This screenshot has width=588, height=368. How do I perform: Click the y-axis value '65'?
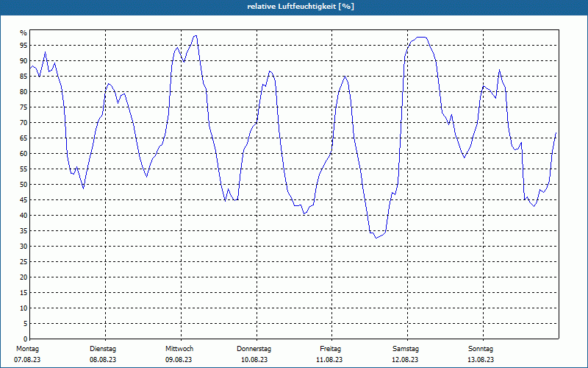[24, 138]
